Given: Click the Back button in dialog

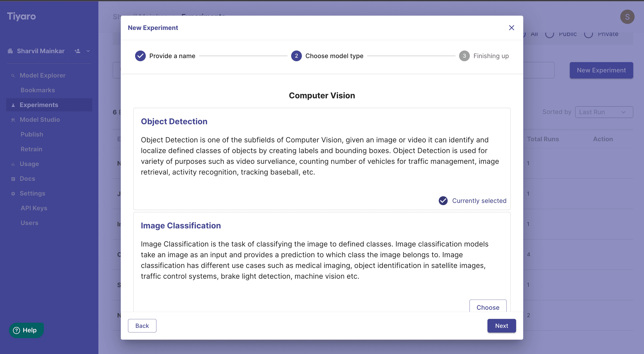Looking at the screenshot, I should [x=142, y=326].
